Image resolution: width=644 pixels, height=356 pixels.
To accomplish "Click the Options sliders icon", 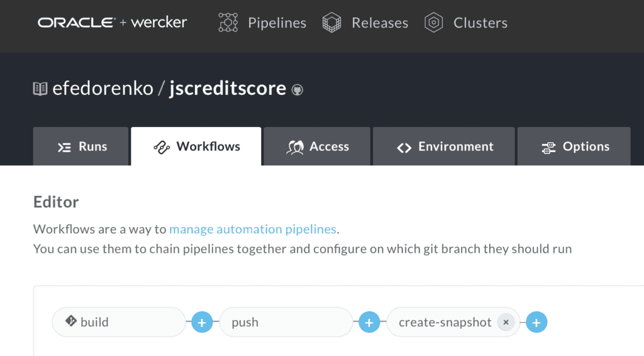I will (548, 148).
